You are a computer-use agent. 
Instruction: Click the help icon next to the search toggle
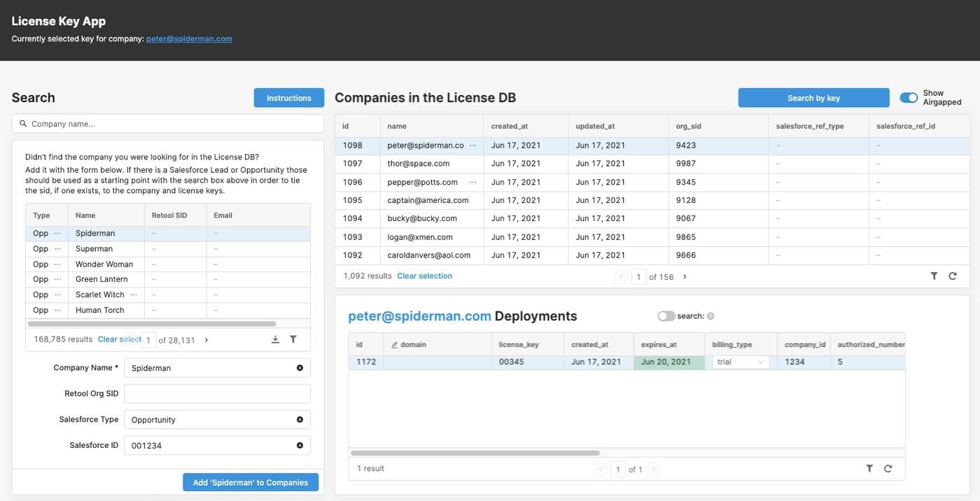point(710,316)
